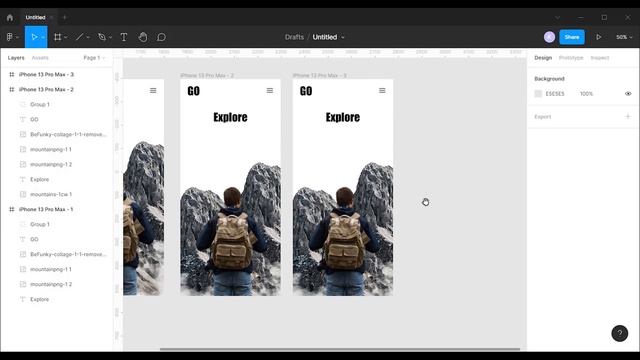Click the GO logo text in frame 2
This screenshot has height=360, width=640.
[x=193, y=91]
